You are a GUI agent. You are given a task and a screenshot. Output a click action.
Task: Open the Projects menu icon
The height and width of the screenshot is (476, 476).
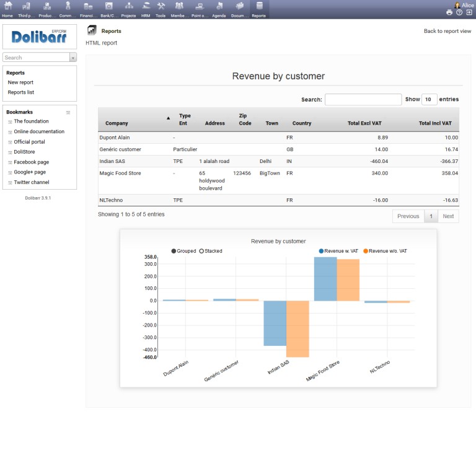click(x=129, y=6)
